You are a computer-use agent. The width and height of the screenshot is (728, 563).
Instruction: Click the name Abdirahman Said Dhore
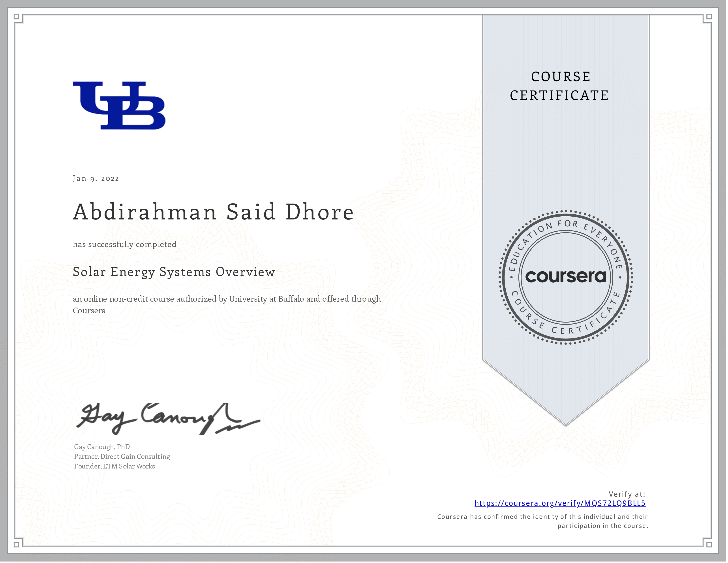tap(213, 212)
